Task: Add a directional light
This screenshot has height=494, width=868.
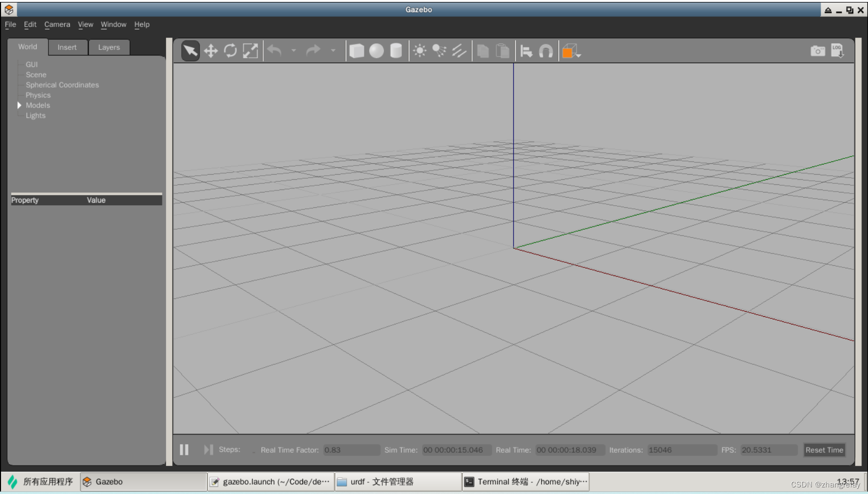Action: 459,50
